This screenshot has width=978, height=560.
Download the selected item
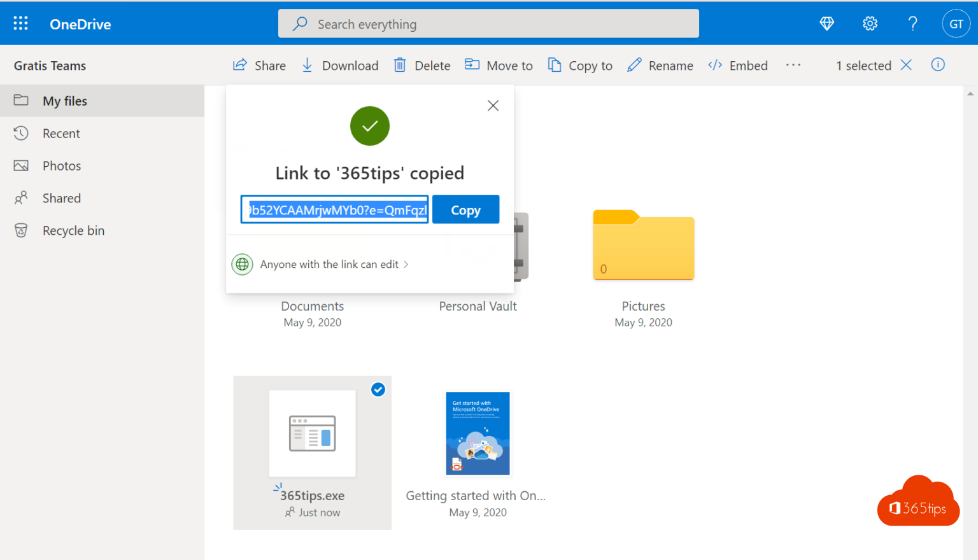(x=339, y=65)
